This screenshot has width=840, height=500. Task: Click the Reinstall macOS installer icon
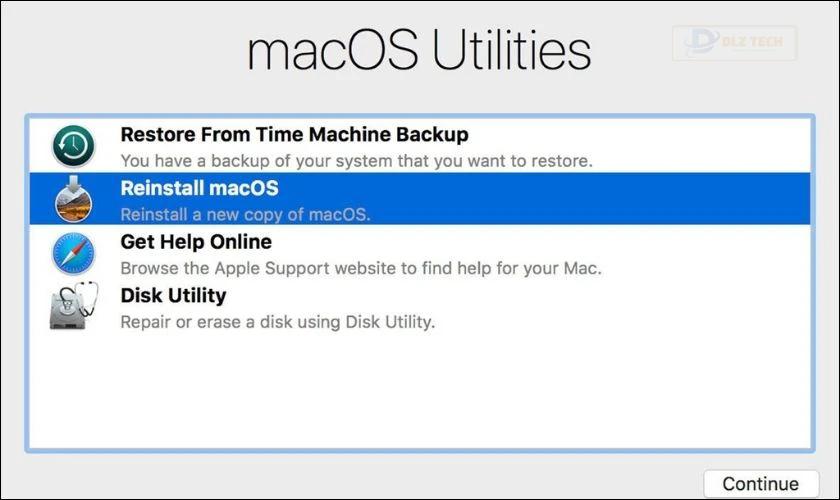pos(74,199)
